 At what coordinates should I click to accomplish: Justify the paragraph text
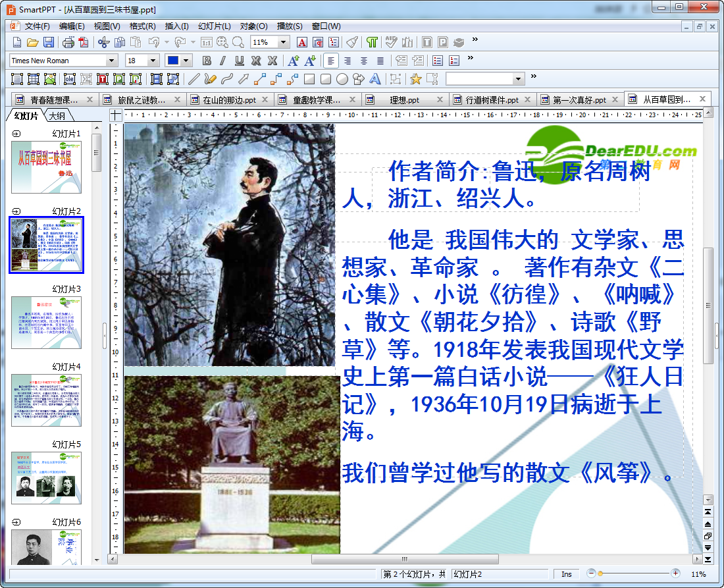380,61
